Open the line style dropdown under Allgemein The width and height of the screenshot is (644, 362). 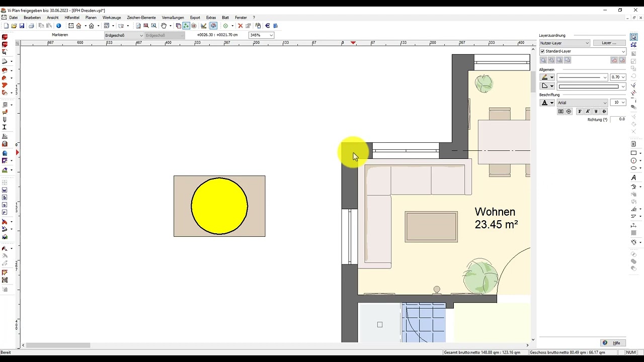point(582,77)
